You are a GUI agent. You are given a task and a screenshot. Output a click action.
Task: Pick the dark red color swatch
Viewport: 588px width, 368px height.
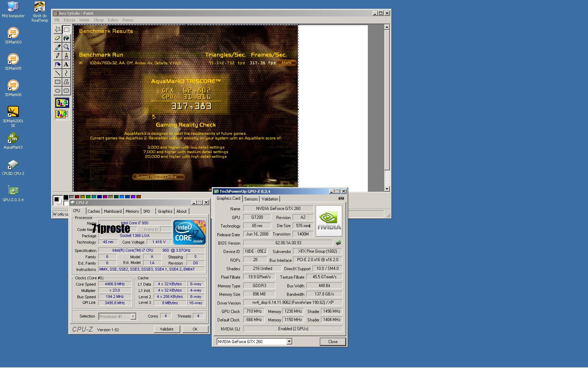point(77,197)
